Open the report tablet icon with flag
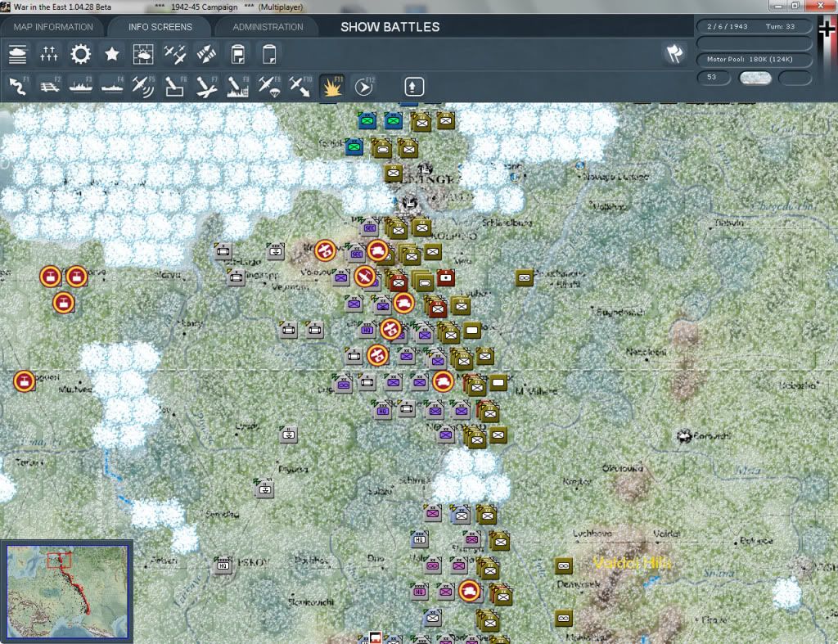This screenshot has width=838, height=644. (238, 55)
